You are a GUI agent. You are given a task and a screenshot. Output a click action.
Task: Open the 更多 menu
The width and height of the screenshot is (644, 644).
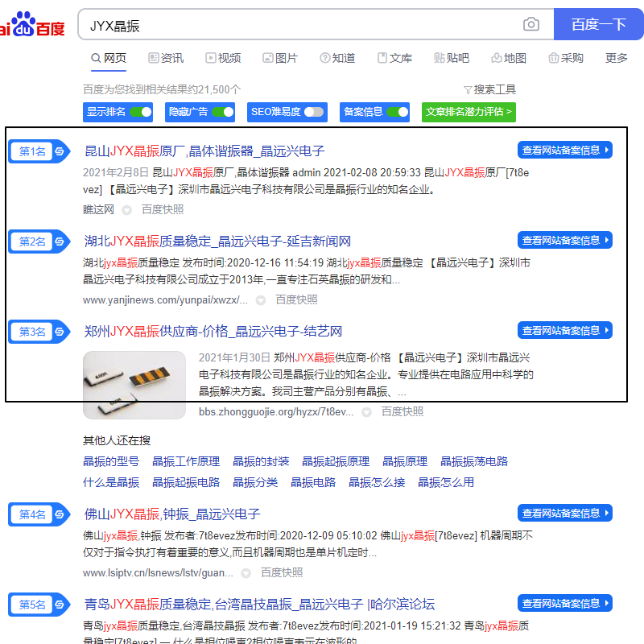(x=616, y=58)
